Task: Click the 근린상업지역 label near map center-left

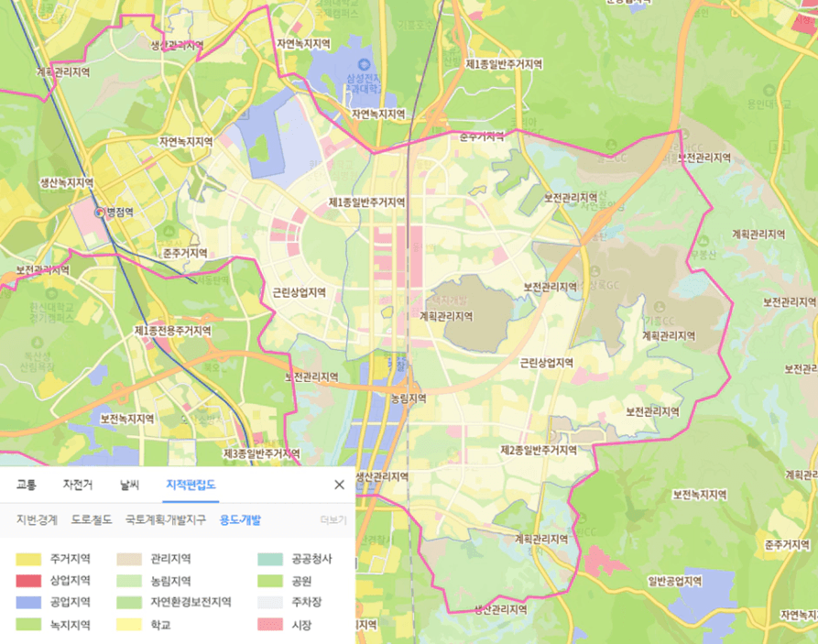Action: tap(299, 293)
